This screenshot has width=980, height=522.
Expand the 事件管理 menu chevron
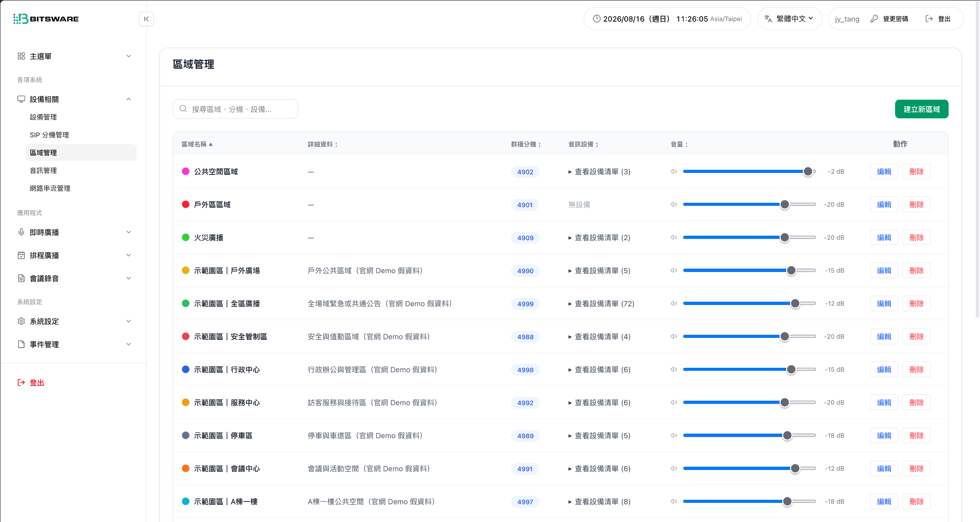pyautogui.click(x=129, y=344)
